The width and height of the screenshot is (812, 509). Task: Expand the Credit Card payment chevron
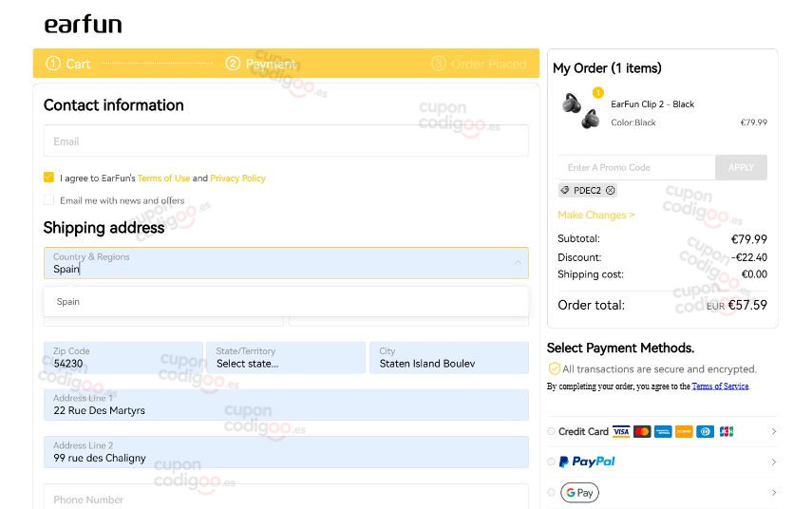[774, 431]
